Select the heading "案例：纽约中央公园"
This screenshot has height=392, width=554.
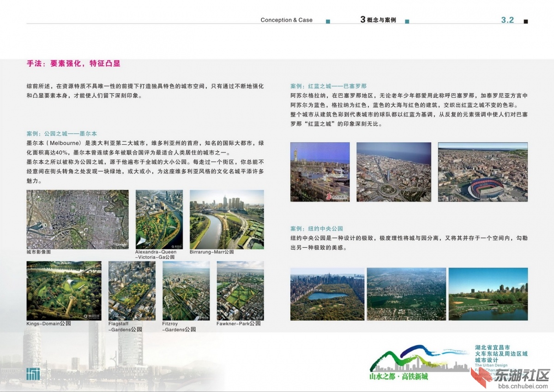pyautogui.click(x=317, y=229)
